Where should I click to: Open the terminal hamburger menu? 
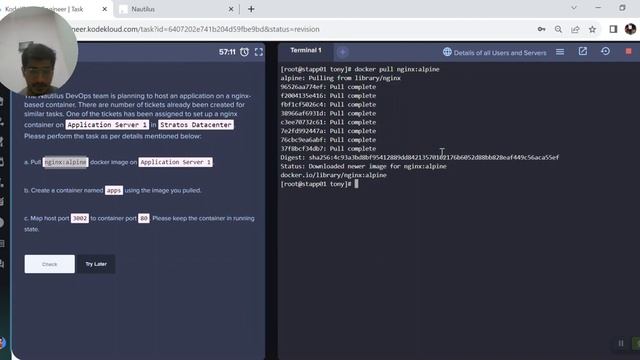click(560, 52)
